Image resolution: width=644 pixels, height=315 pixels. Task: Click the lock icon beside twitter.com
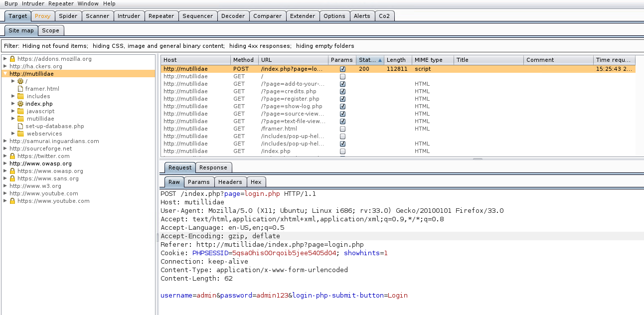point(12,156)
